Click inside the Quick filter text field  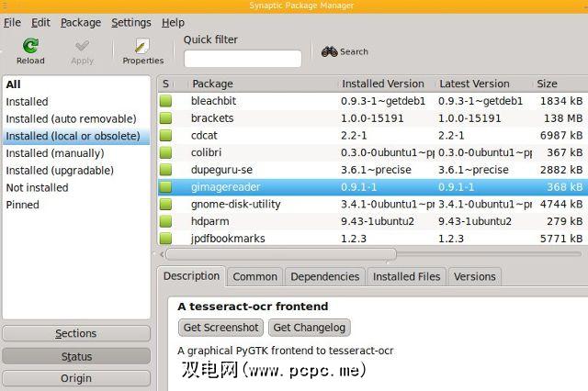pyautogui.click(x=243, y=59)
